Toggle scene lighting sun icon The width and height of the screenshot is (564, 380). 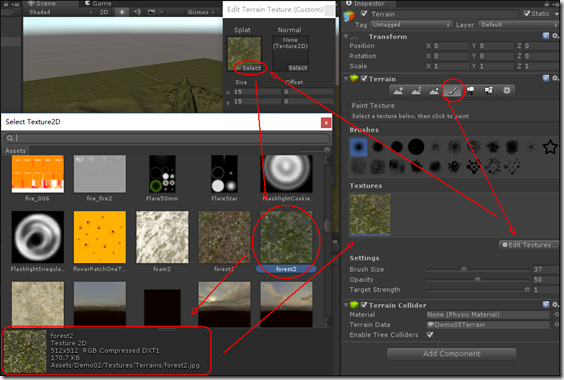122,12
